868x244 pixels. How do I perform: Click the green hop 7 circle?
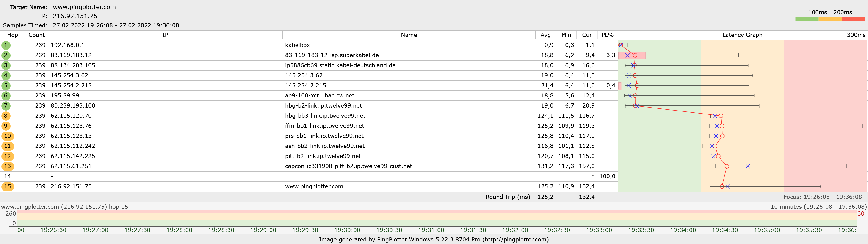pos(6,106)
